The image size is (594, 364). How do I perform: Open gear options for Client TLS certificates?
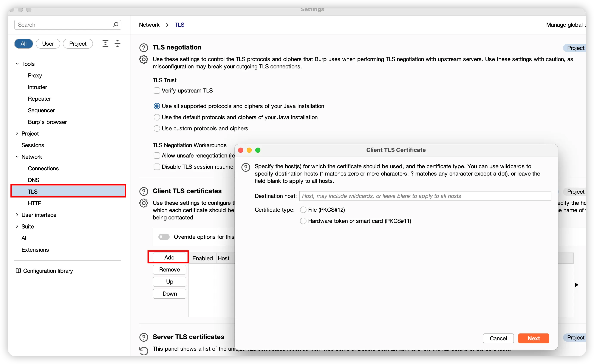(x=144, y=203)
